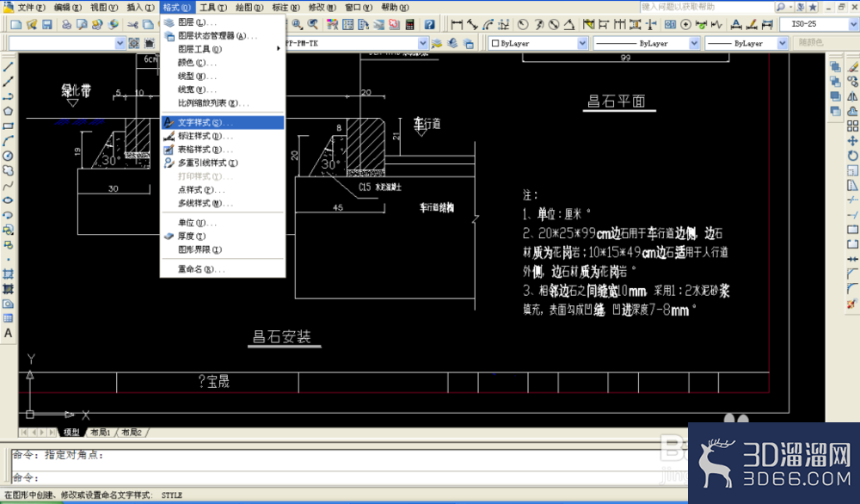Expand the 图层工具 submenu
Screen dimensions: 860x504
pyautogui.click(x=224, y=49)
